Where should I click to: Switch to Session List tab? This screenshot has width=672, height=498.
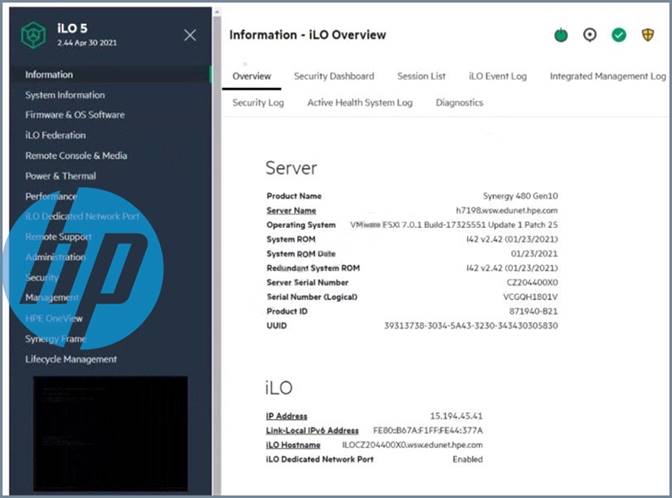[x=421, y=76]
